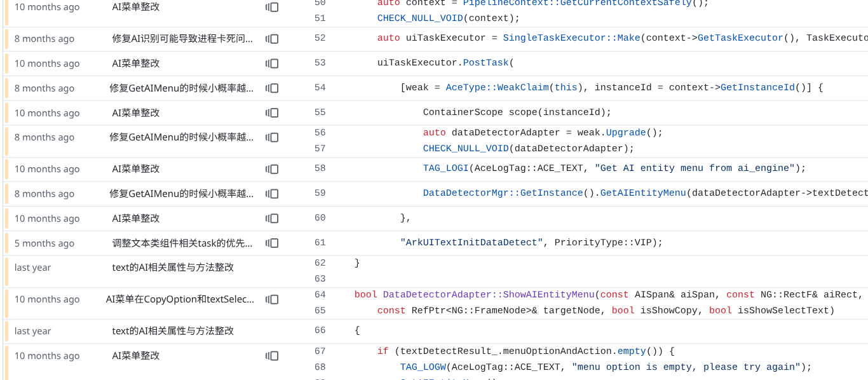Open prior blame icon beside lines 67-68
The height and width of the screenshot is (380, 868).
tap(272, 356)
